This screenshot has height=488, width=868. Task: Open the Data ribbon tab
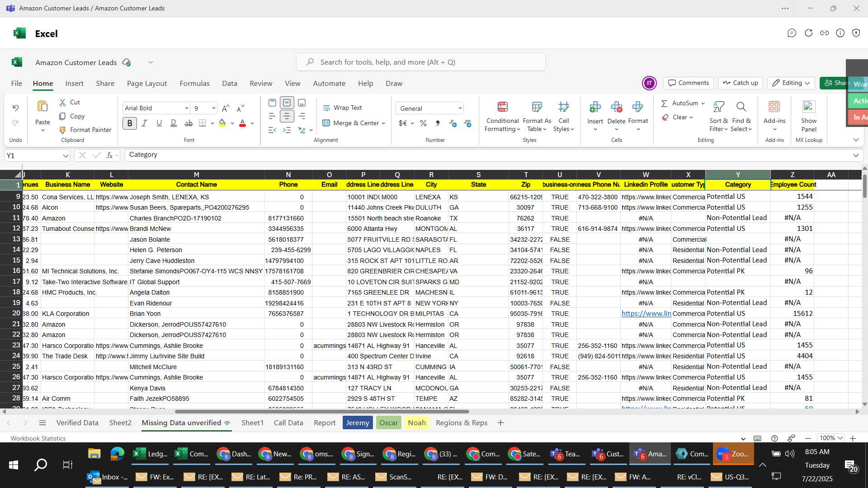coord(230,84)
